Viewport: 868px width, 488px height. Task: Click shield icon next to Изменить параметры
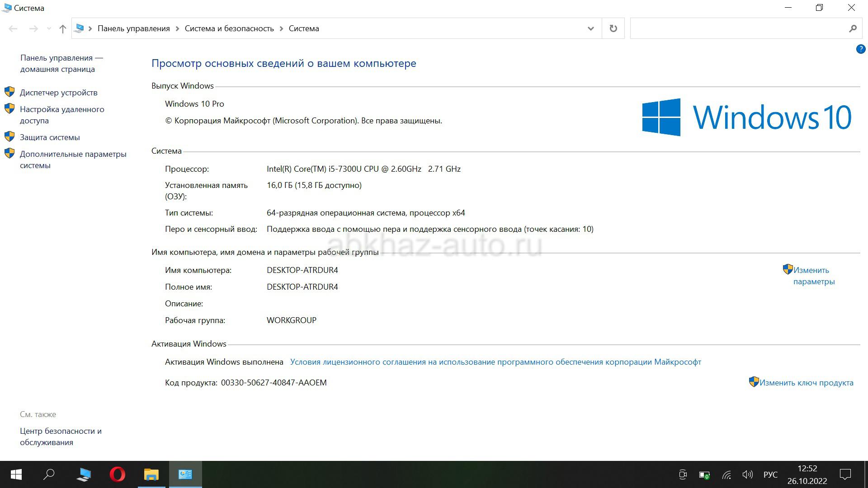(x=788, y=269)
